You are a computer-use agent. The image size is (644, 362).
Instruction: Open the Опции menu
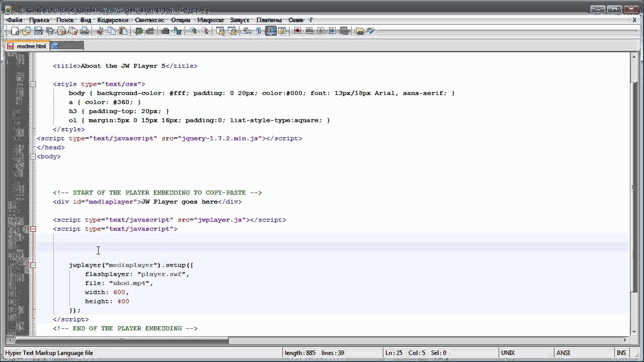click(181, 20)
